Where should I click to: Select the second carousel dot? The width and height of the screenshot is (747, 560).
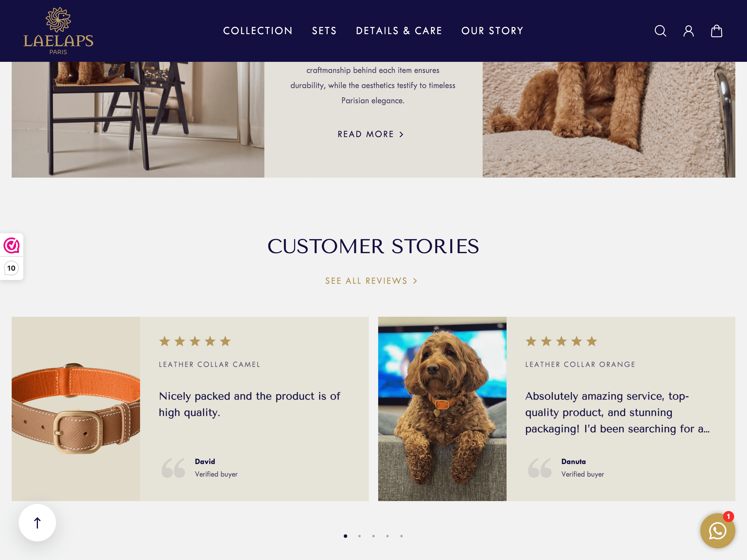tap(359, 536)
